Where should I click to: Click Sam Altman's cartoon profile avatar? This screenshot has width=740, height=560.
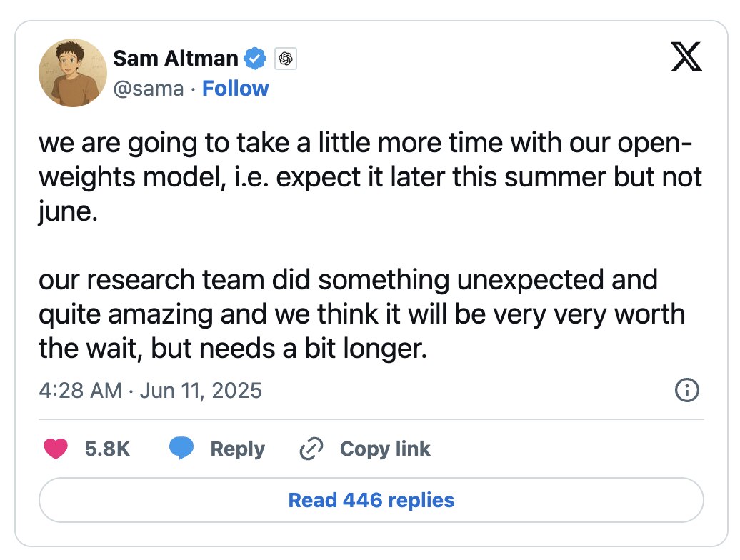(x=72, y=73)
